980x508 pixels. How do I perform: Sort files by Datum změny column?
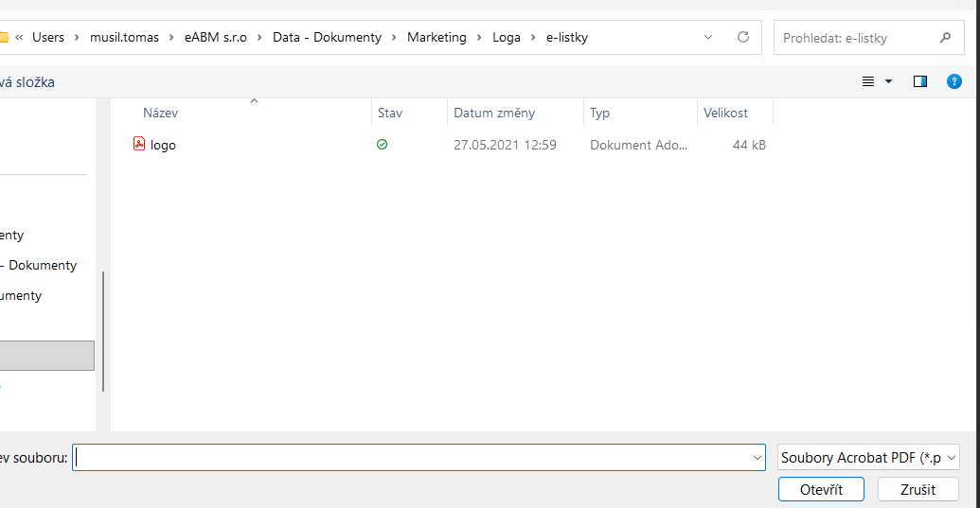tap(494, 113)
